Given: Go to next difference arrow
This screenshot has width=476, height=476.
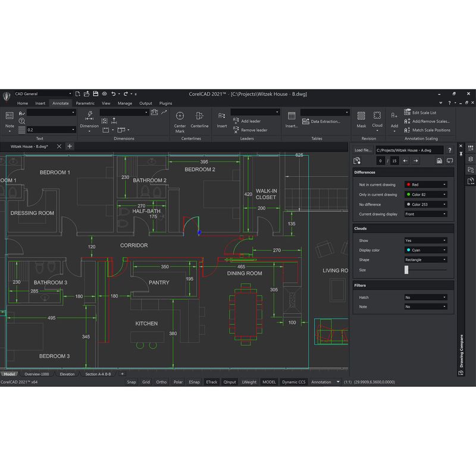Looking at the screenshot, I should (415, 161).
